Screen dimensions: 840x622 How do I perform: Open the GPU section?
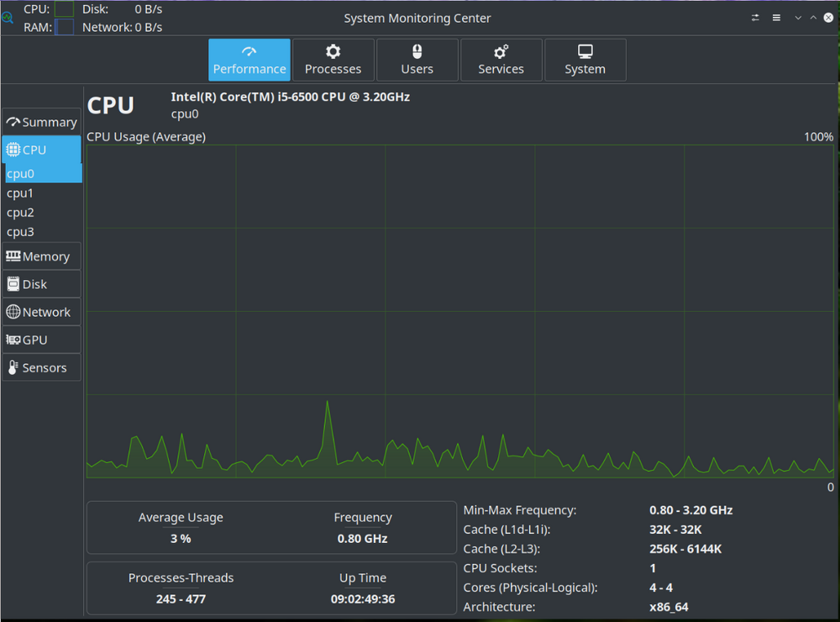click(x=42, y=340)
